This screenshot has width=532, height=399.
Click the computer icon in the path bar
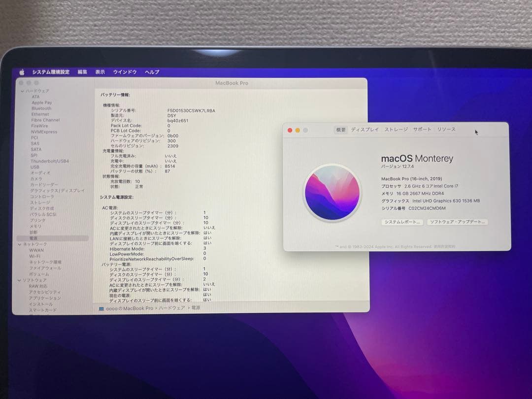pos(101,308)
